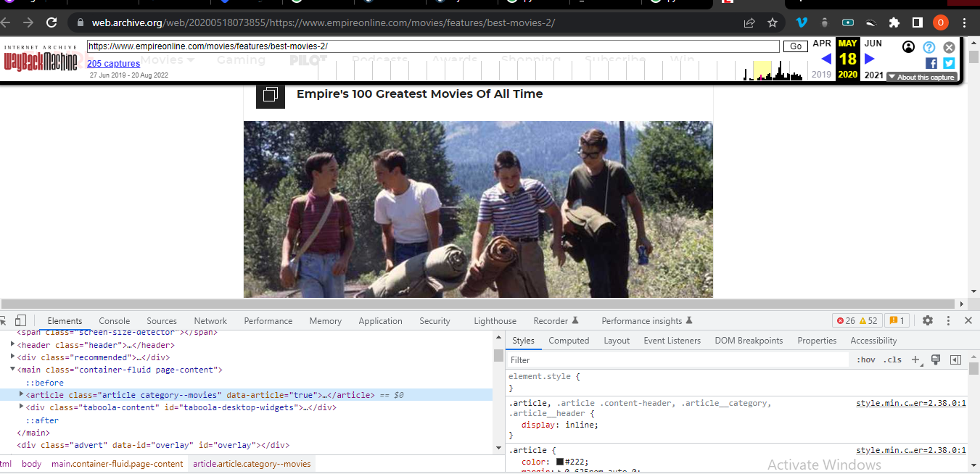Open the Extensions puzzle-piece menu
The image size is (980, 474).
coord(894,22)
